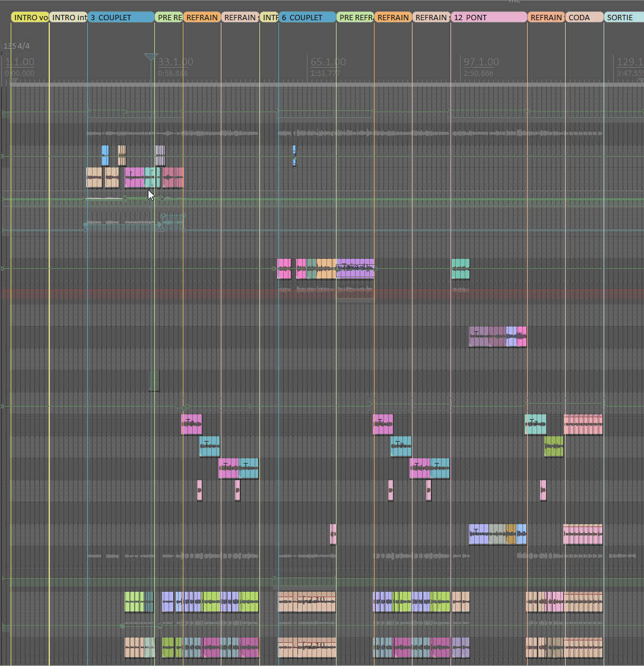Select the olive green clip just before CODA
Screen dimensions: 644x666
click(x=554, y=446)
